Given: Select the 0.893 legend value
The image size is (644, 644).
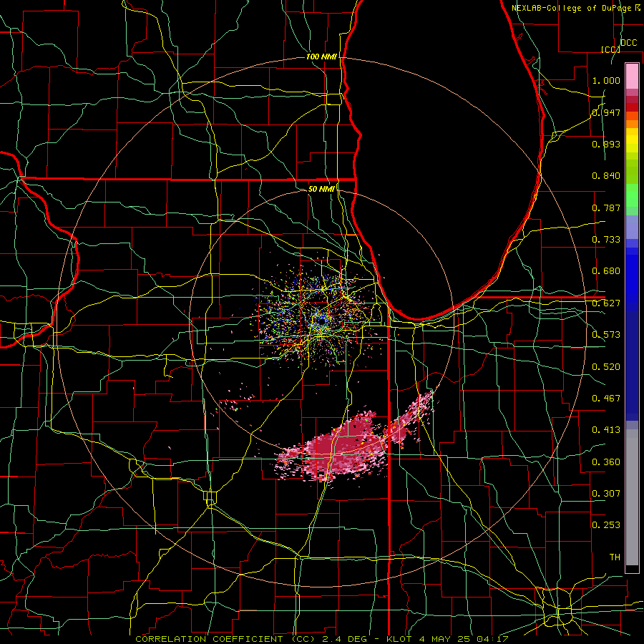Looking at the screenshot, I should click(x=606, y=144).
